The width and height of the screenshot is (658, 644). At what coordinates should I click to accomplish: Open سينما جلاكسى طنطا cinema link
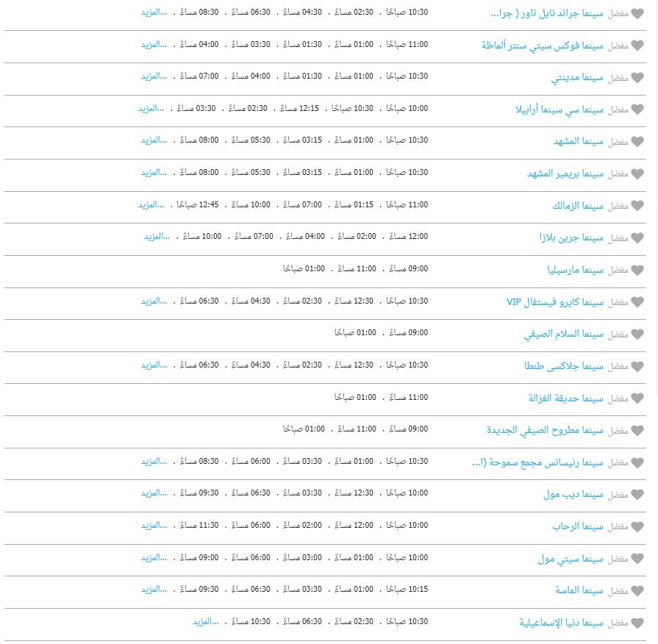[564, 366]
